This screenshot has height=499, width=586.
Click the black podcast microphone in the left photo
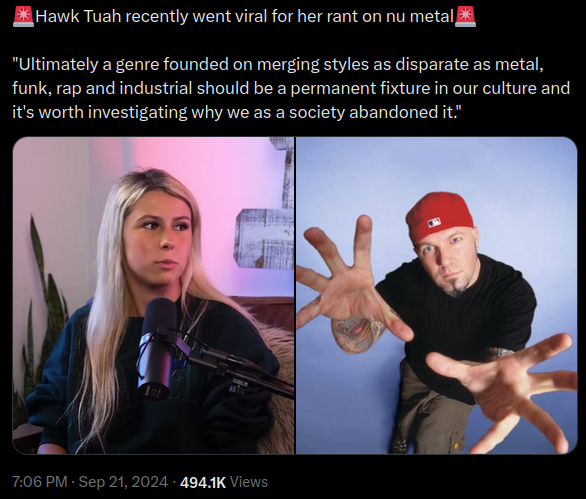157,348
